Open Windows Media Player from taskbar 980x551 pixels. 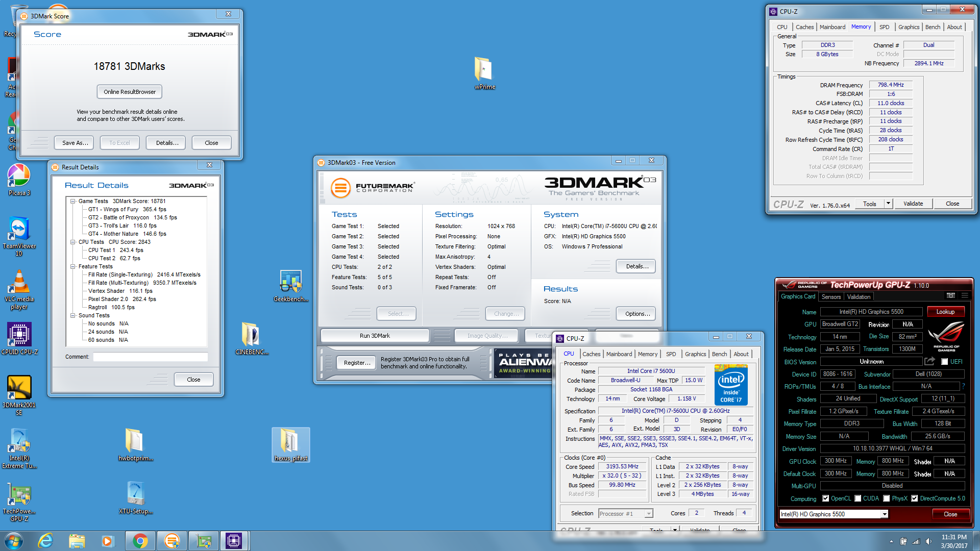click(107, 540)
